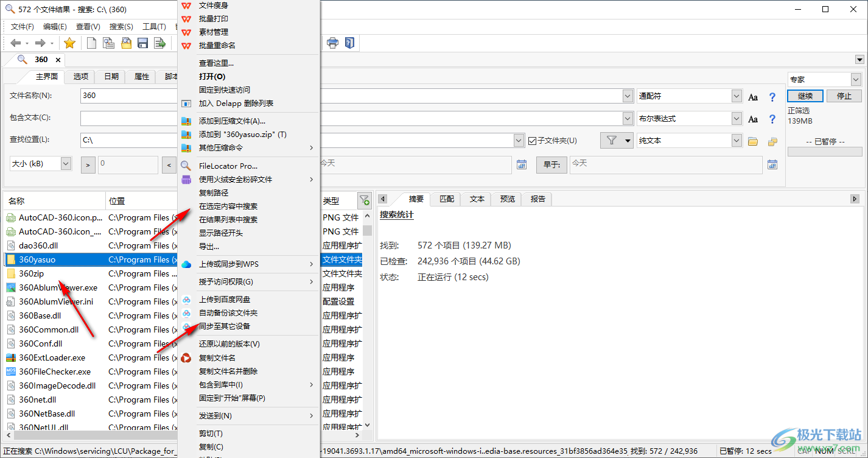Open the 通配符 dropdown
The image size is (868, 458).
coord(737,96)
